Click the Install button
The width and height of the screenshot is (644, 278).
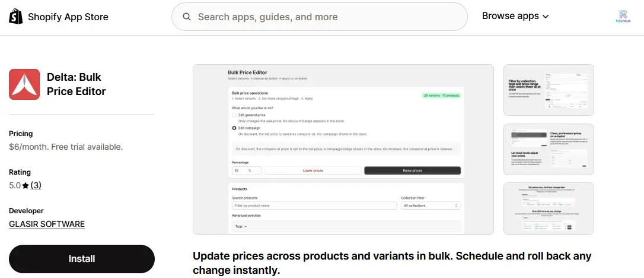[82, 258]
